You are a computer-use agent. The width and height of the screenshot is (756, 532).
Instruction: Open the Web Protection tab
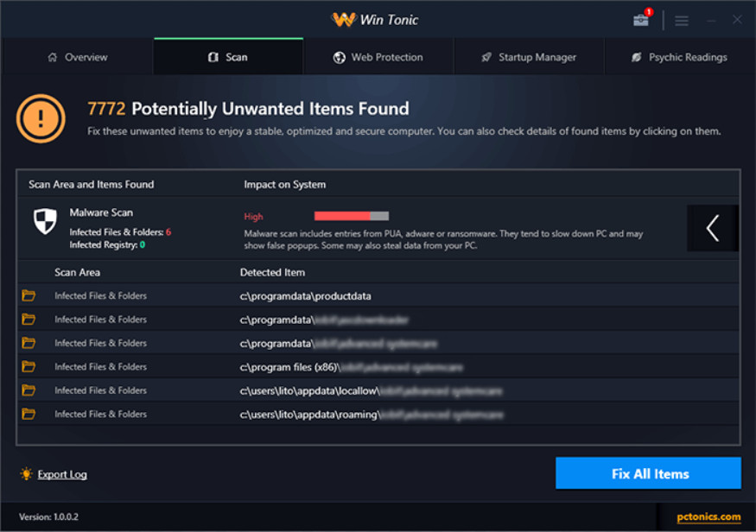click(378, 57)
